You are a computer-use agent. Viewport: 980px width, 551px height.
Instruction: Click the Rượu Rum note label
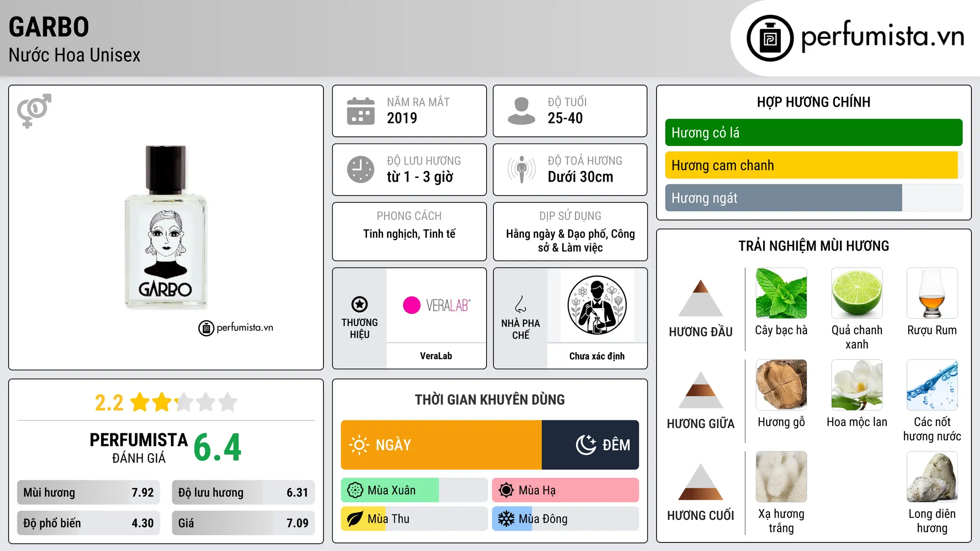click(932, 330)
